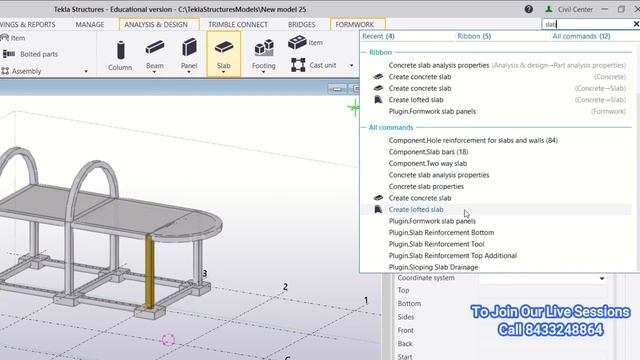
Task: Click slab icon of Create concrete slab (Concrete)
Action: click(378, 77)
